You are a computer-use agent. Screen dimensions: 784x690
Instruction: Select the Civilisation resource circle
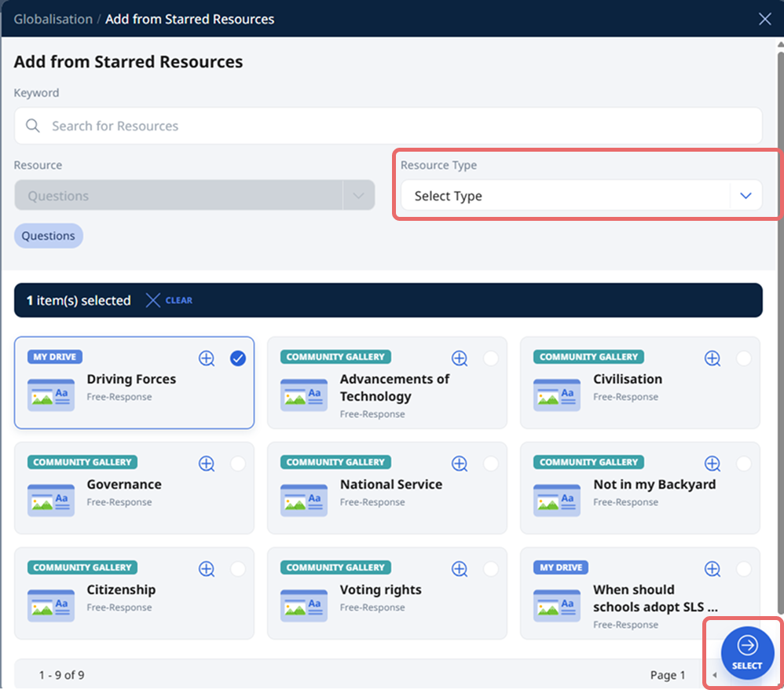[742, 358]
